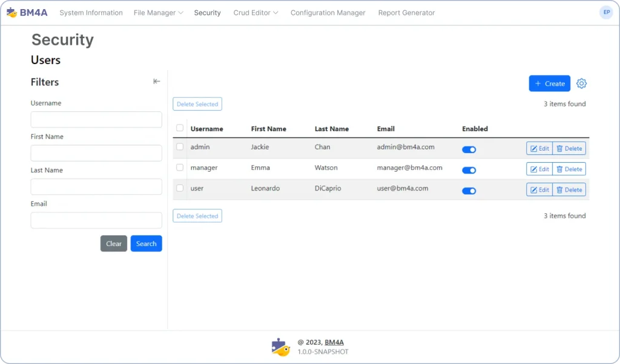Collapse the Filters panel arrow icon
620x364 pixels.
point(157,82)
